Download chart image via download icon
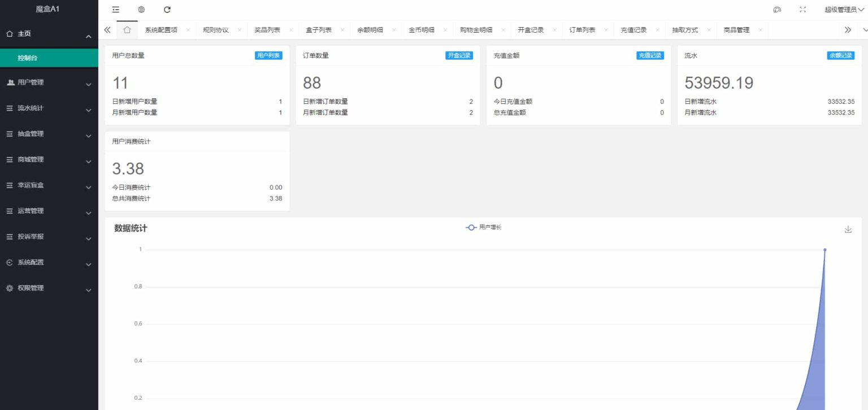 pyautogui.click(x=848, y=229)
